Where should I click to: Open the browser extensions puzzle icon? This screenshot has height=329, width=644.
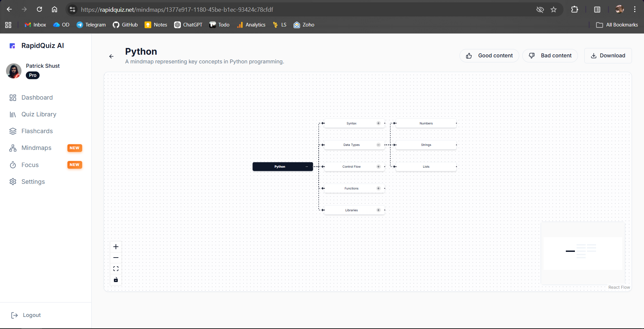pyautogui.click(x=575, y=9)
